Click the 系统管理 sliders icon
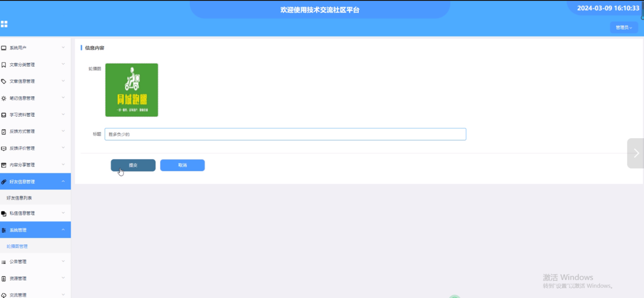This screenshot has width=644, height=298. click(4, 230)
